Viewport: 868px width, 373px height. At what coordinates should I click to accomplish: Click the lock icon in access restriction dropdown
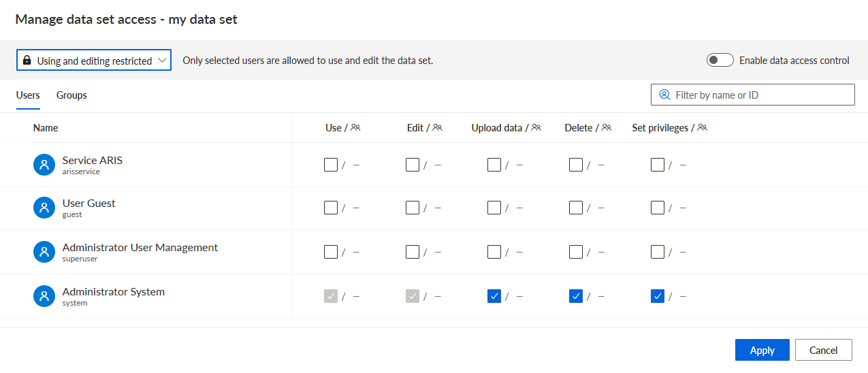[27, 61]
